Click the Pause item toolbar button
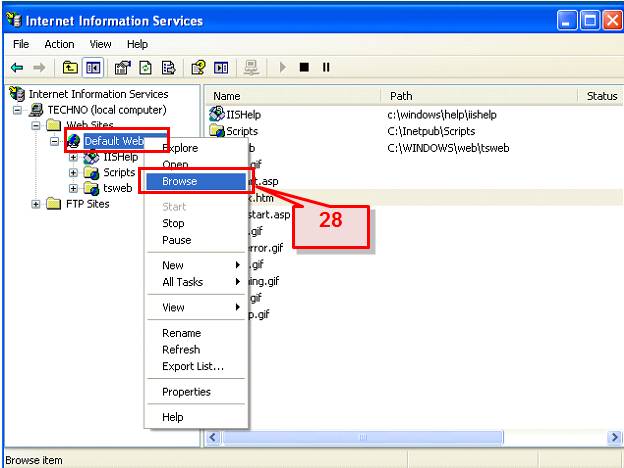624x468 pixels. [x=326, y=67]
